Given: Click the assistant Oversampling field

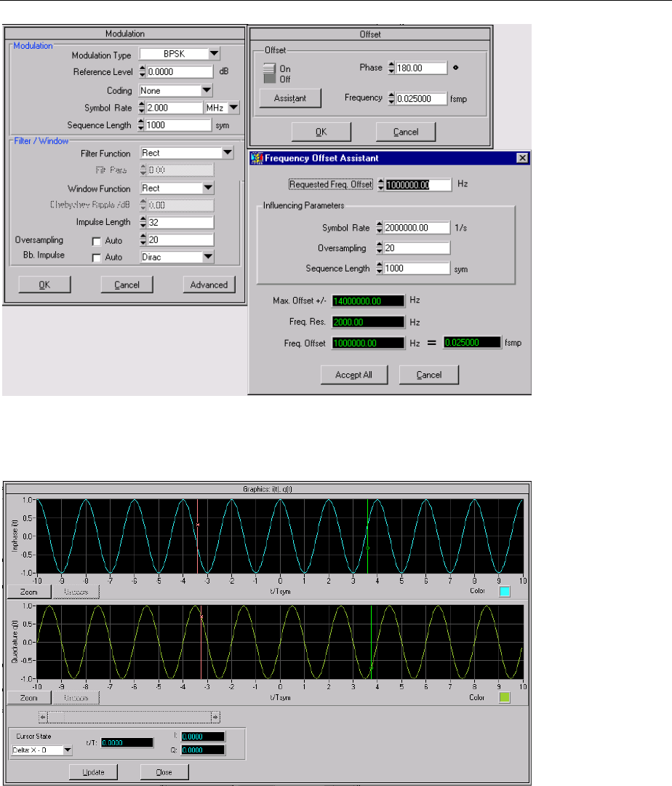Looking at the screenshot, I should coord(417,247).
